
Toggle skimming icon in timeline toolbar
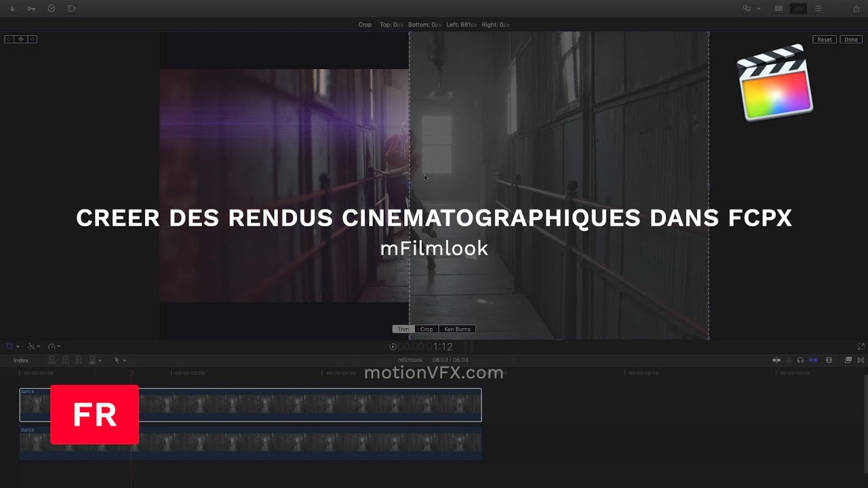pos(776,361)
